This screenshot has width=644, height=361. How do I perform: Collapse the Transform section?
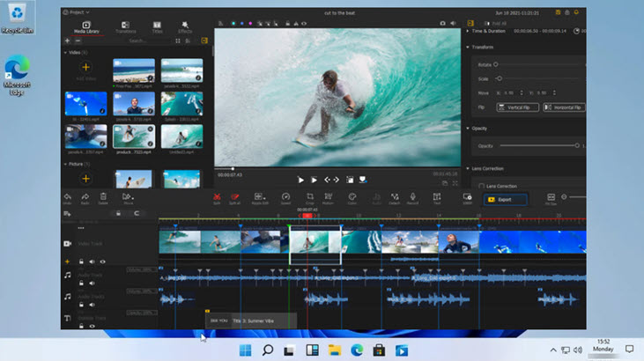click(x=468, y=47)
